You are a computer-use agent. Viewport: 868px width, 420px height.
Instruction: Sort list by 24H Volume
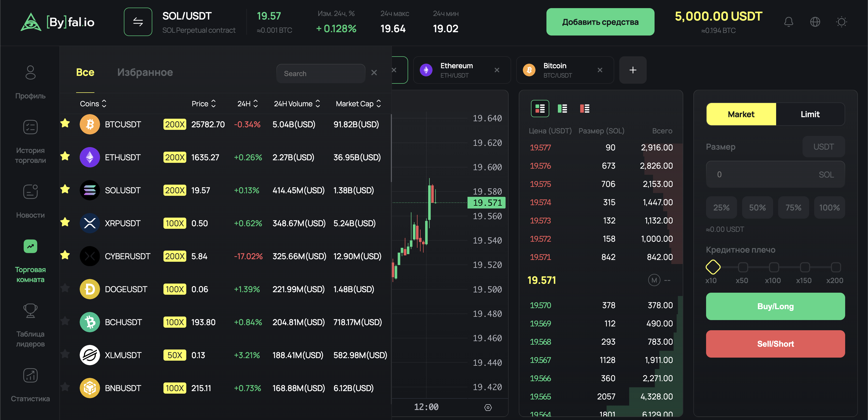point(297,104)
